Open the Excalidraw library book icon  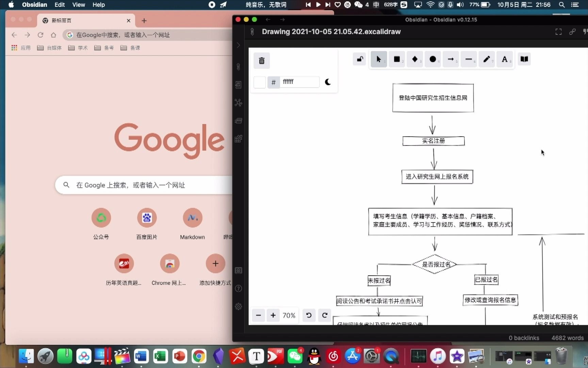pyautogui.click(x=524, y=59)
